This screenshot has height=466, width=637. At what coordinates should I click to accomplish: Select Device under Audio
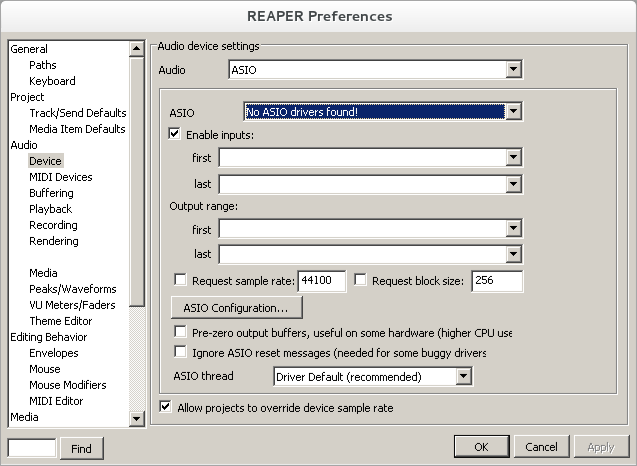(46, 161)
